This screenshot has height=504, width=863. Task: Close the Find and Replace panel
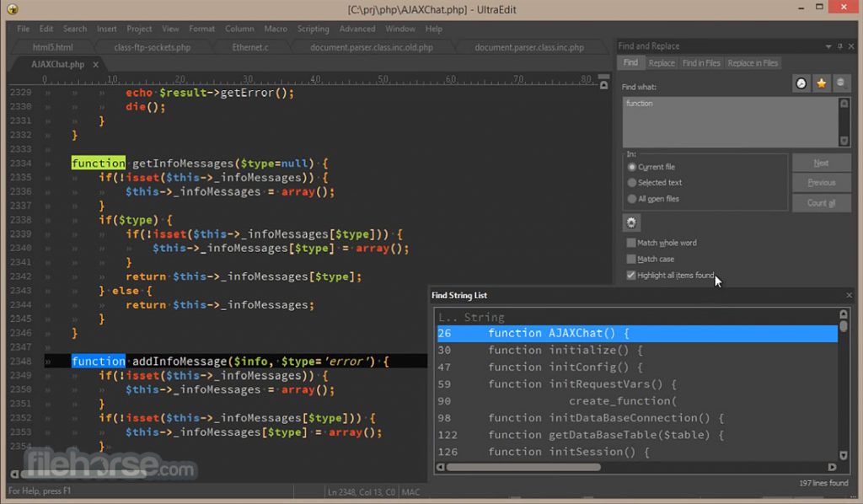851,46
